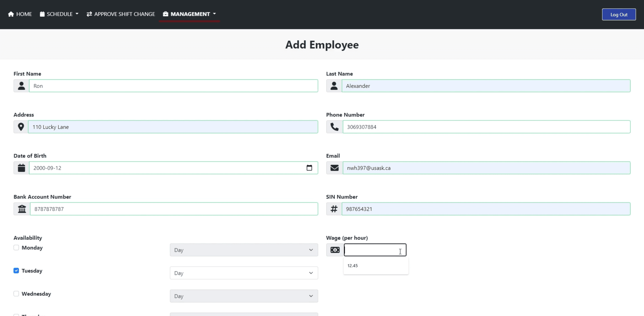Click the home icon in the navigation bar
This screenshot has height=316, width=644.
[x=11, y=14]
